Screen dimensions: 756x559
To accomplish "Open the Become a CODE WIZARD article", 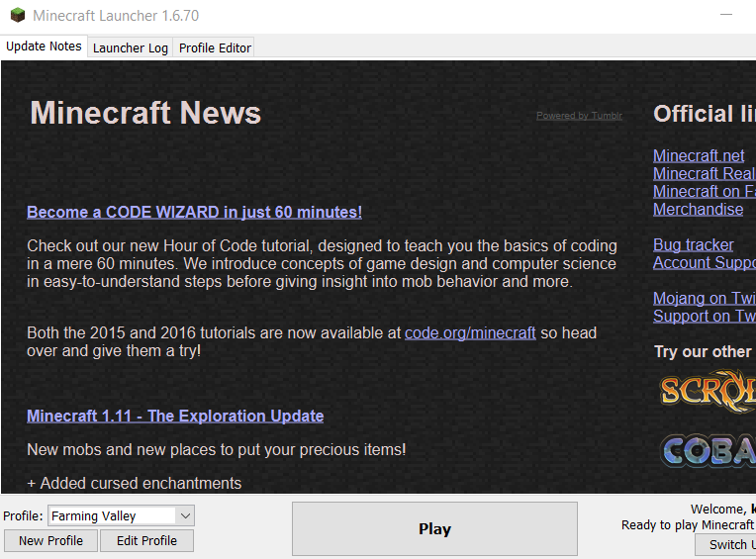I will 194,212.
